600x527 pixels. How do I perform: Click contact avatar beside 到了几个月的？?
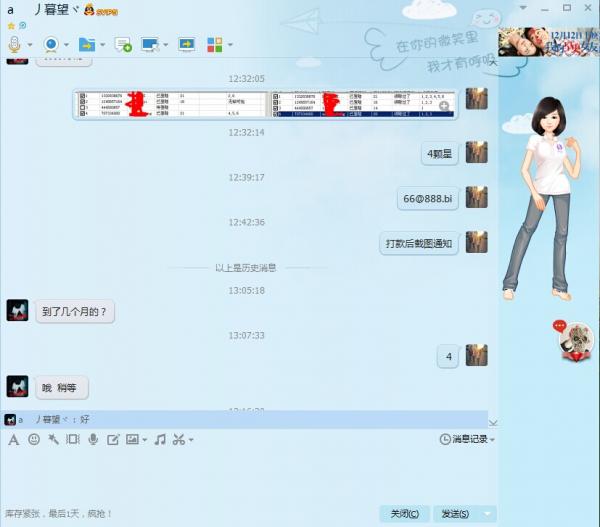tap(17, 310)
